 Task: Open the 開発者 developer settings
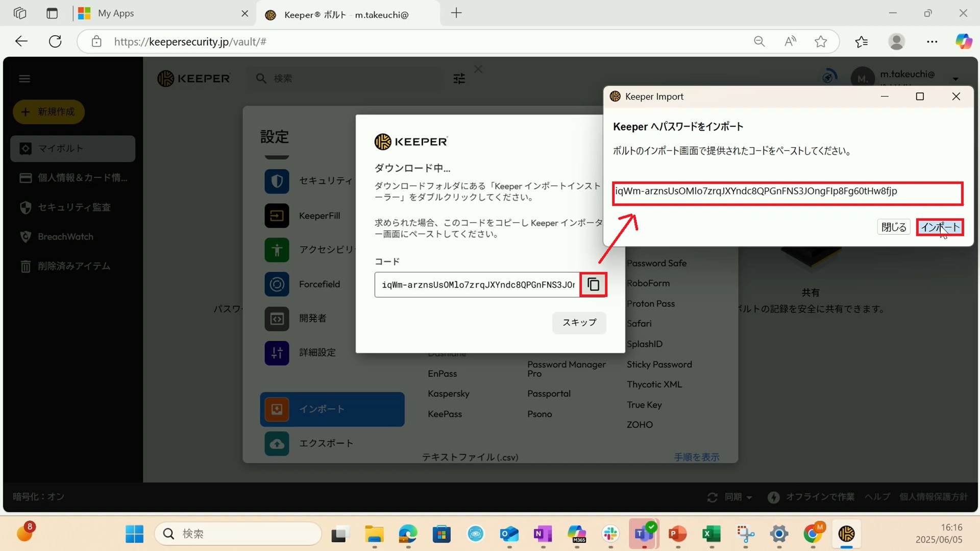pyautogui.click(x=312, y=318)
